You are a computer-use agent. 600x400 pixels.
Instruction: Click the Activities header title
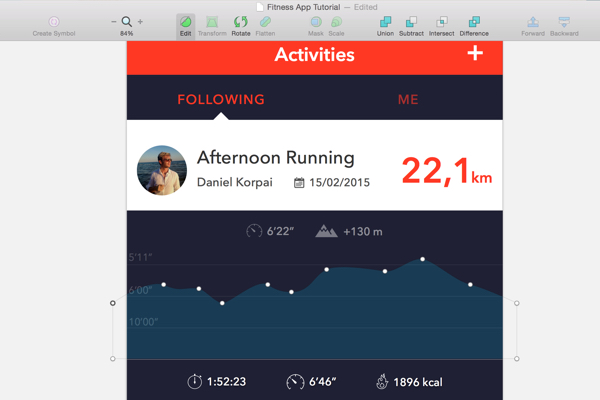[x=315, y=55]
